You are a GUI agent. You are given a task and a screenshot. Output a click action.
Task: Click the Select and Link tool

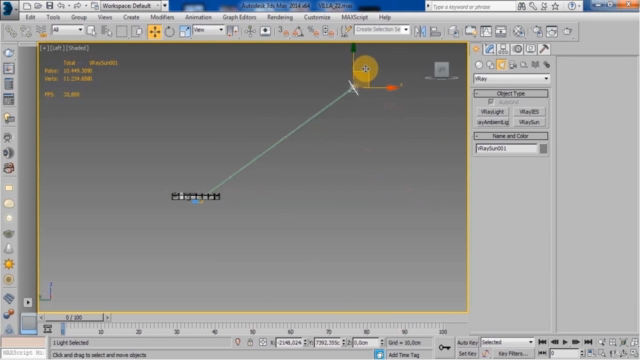pos(11,31)
